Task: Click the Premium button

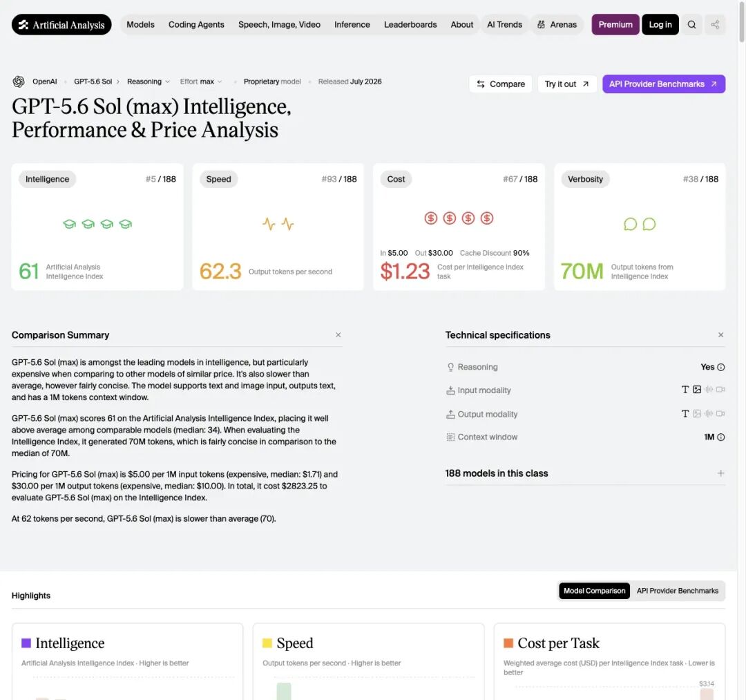Action: click(615, 25)
